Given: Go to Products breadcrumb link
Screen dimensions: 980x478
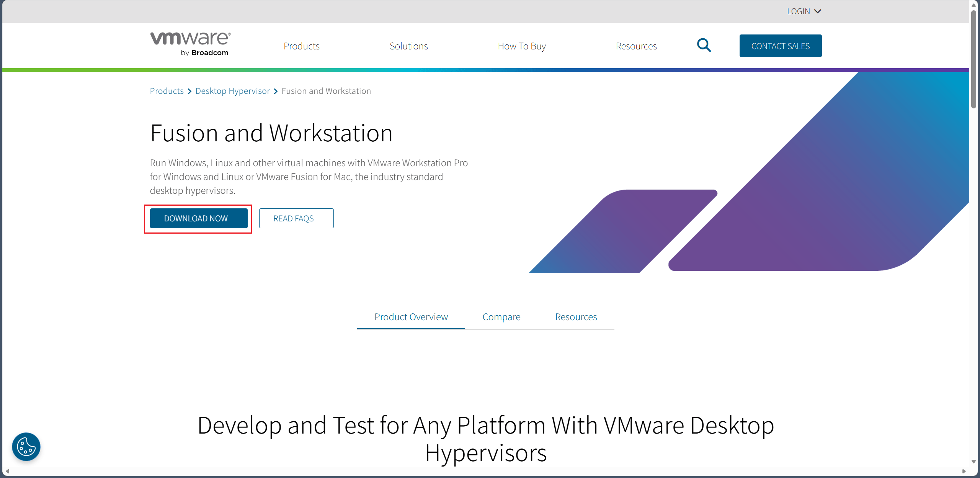Looking at the screenshot, I should 167,91.
